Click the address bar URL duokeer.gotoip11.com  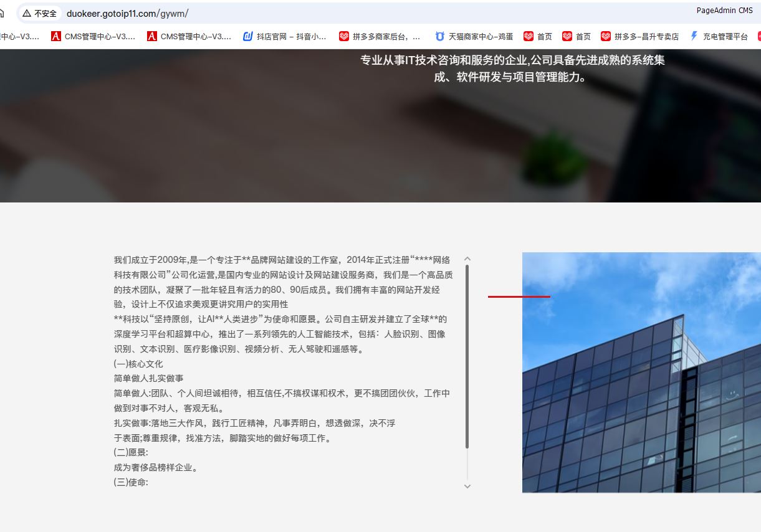(x=127, y=13)
